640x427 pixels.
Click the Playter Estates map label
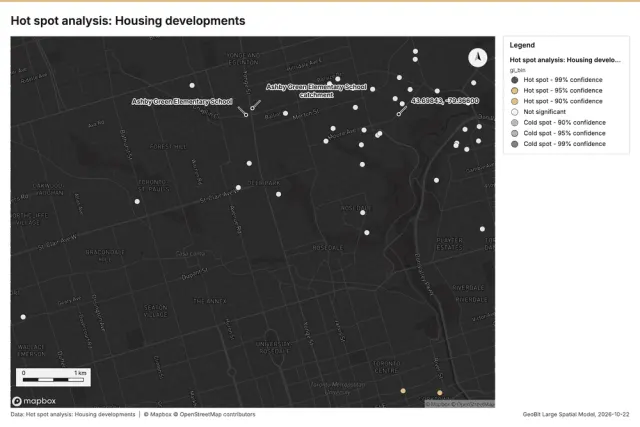[449, 244]
